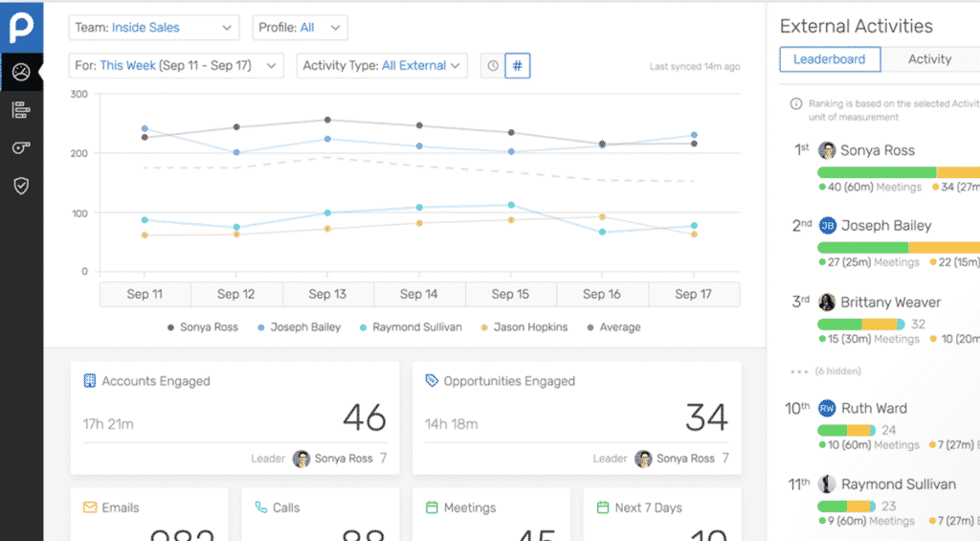Expand the 6 hidden leaderboard entries
The image size is (980, 541).
click(x=826, y=371)
